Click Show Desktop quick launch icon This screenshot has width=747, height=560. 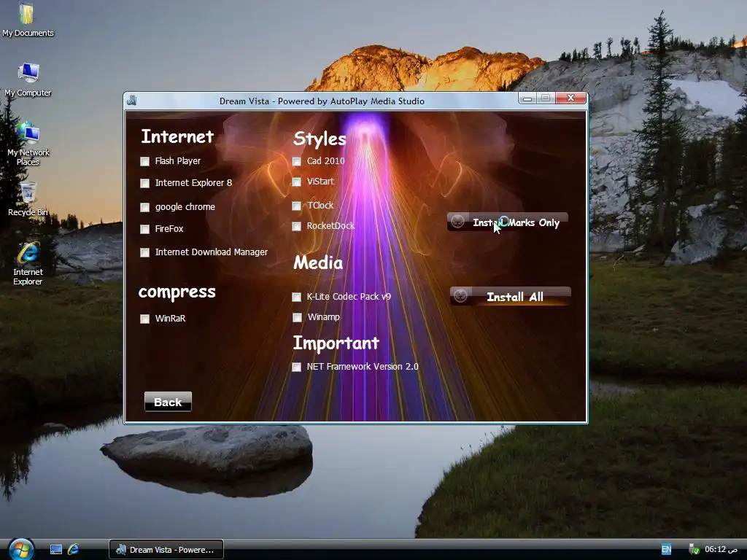click(56, 550)
